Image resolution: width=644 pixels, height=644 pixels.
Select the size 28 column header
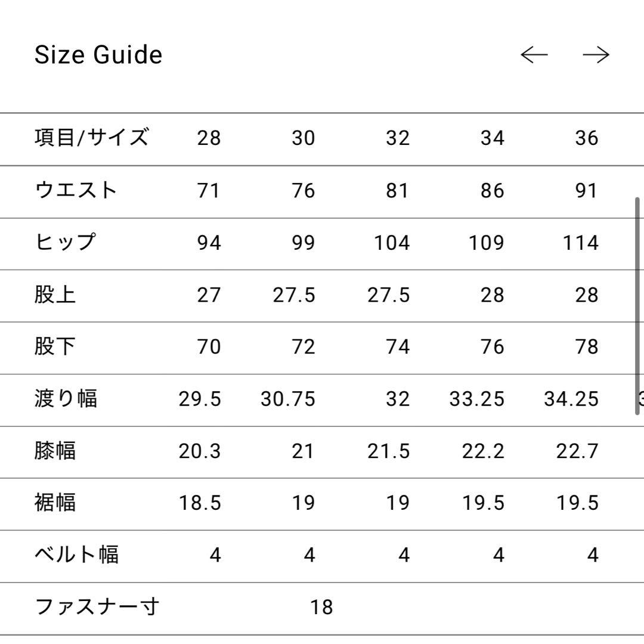(x=209, y=138)
